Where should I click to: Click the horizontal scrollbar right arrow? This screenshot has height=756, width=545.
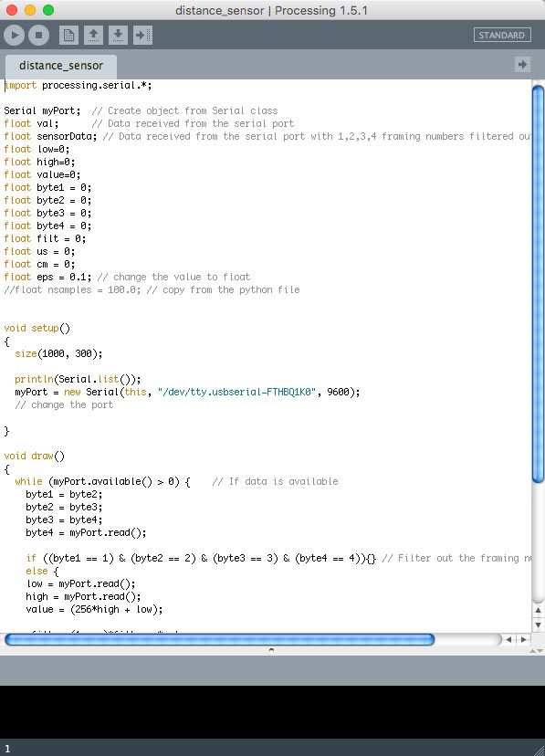point(523,640)
